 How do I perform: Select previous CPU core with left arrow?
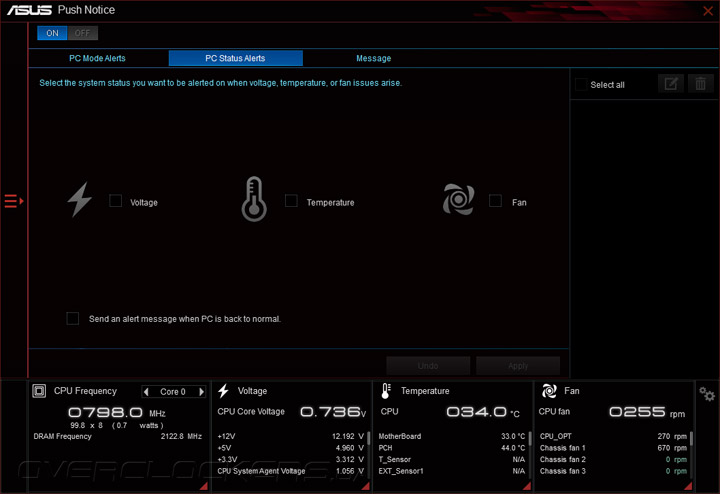(146, 392)
